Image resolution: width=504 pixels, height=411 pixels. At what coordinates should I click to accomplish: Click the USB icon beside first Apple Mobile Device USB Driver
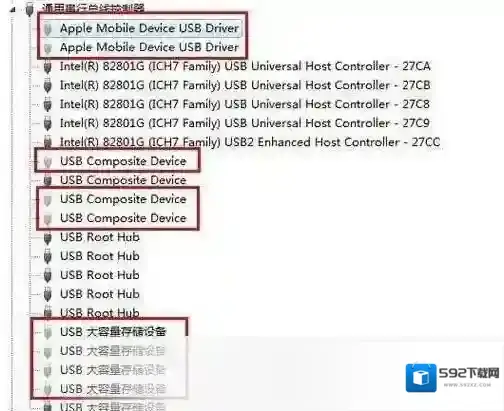pyautogui.click(x=48, y=29)
